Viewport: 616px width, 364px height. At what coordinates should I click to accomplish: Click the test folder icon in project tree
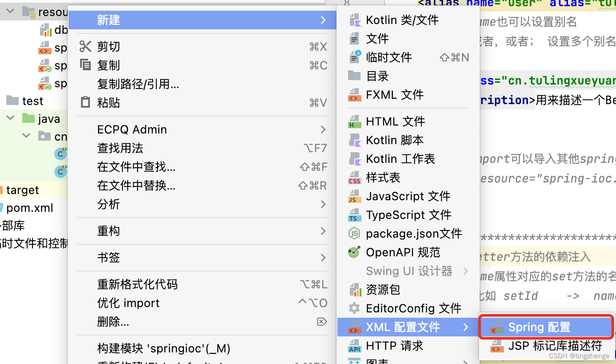(x=12, y=101)
